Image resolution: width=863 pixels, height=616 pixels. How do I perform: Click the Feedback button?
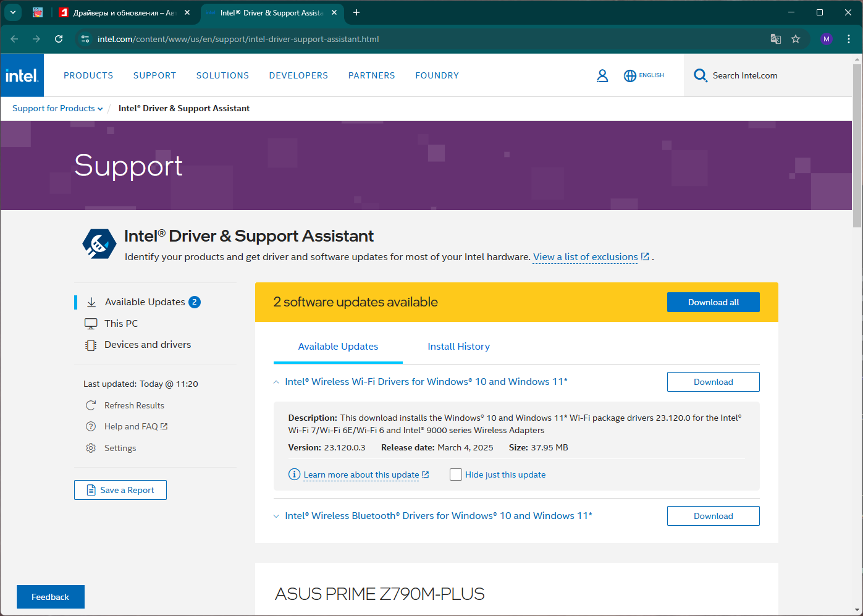pos(51,597)
